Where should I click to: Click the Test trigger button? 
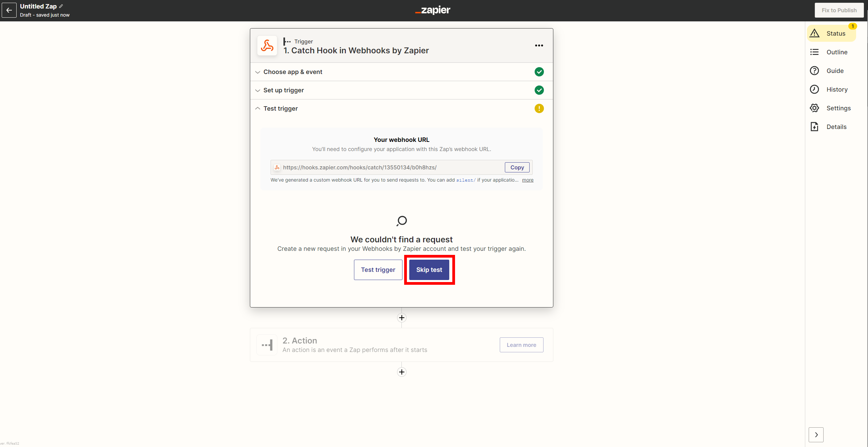point(378,270)
